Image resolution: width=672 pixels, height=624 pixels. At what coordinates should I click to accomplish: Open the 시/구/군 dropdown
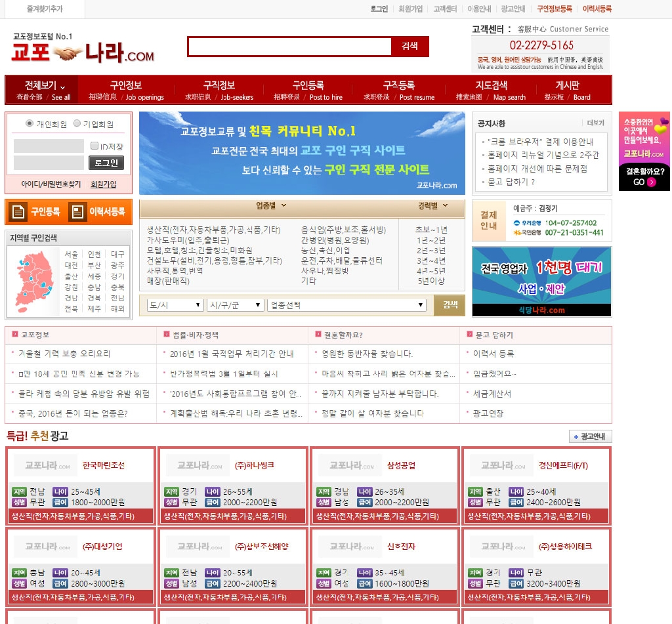(235, 305)
